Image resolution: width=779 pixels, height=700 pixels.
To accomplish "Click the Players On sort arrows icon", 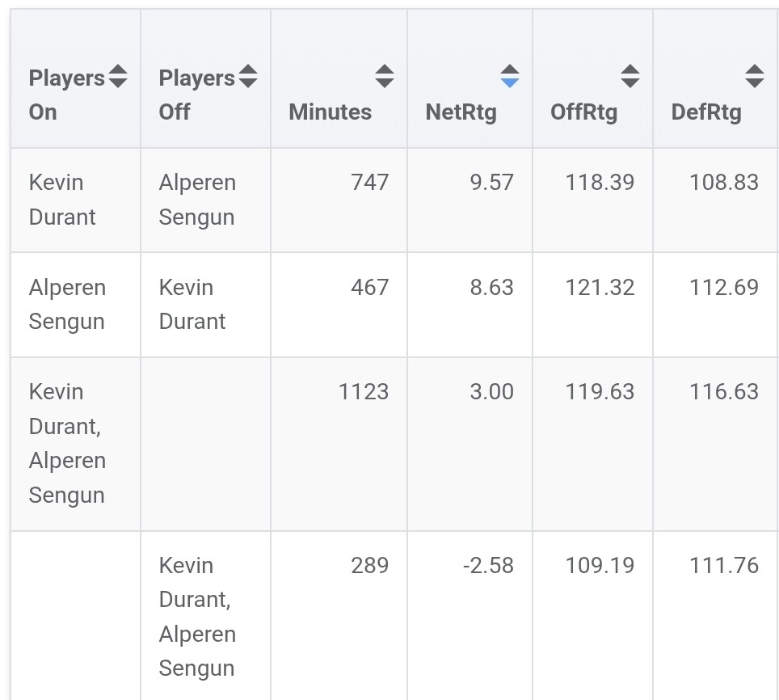I will point(118,77).
